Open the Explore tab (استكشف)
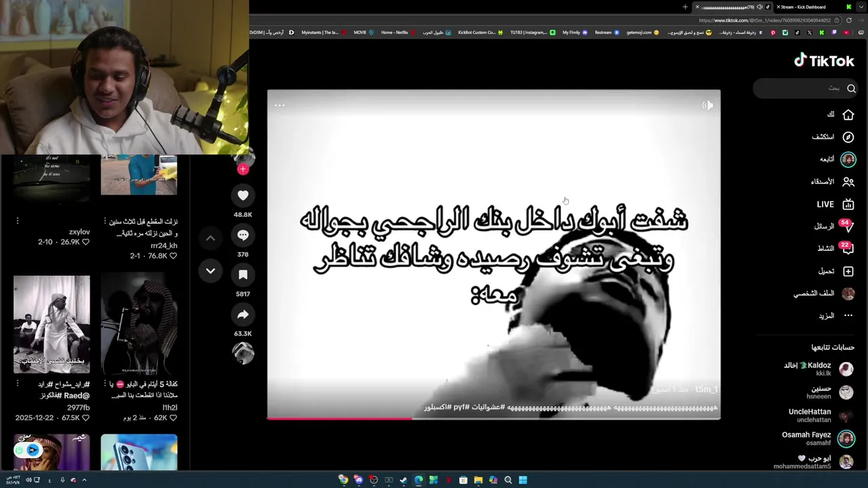Screen dimensions: 868x488 coord(833,137)
